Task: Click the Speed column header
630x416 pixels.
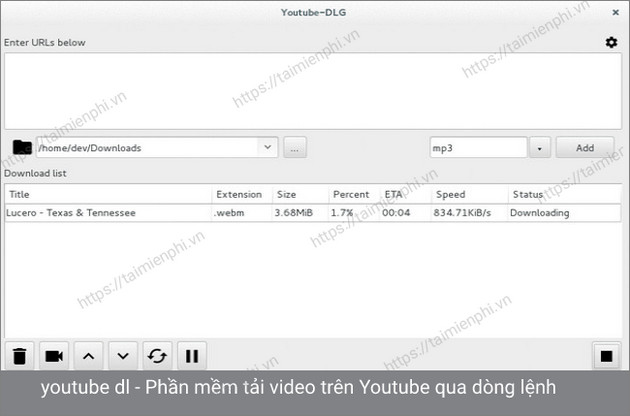Action: tap(470, 195)
